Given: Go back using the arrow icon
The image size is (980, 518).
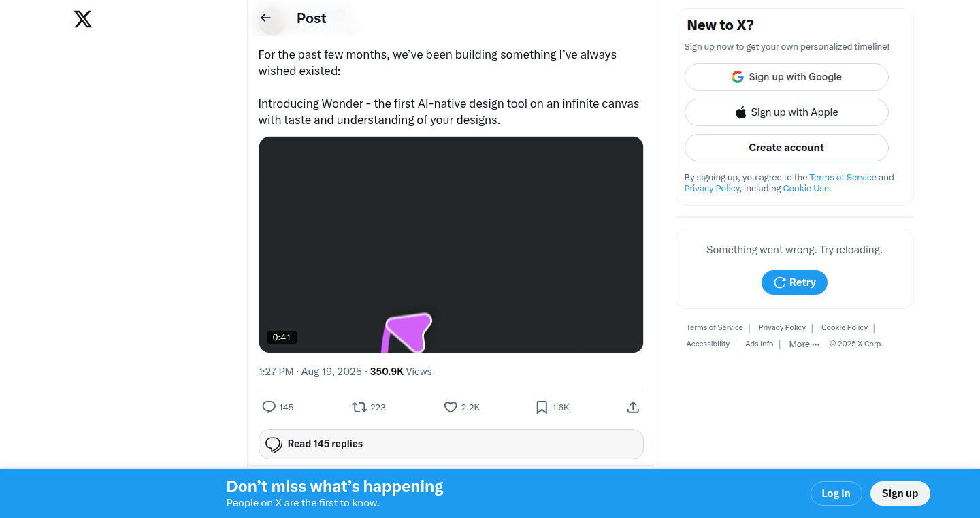Looking at the screenshot, I should (x=266, y=18).
